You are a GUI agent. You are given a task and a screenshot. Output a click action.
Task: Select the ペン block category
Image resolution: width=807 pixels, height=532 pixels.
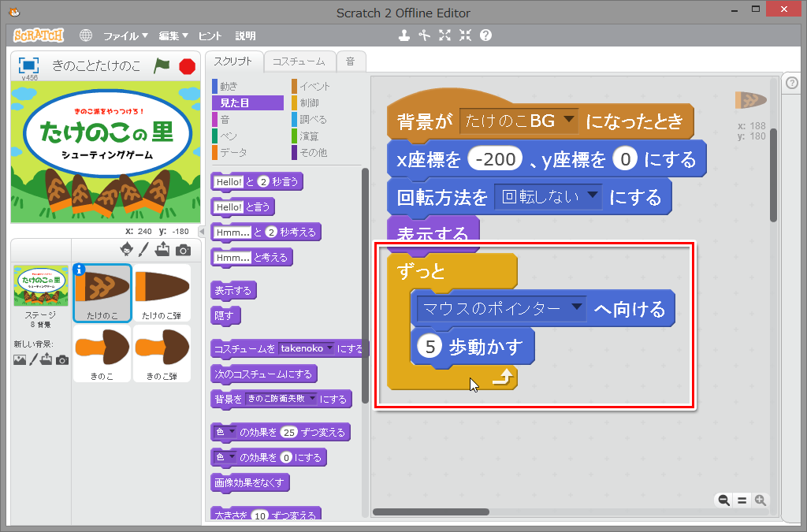coord(247,136)
